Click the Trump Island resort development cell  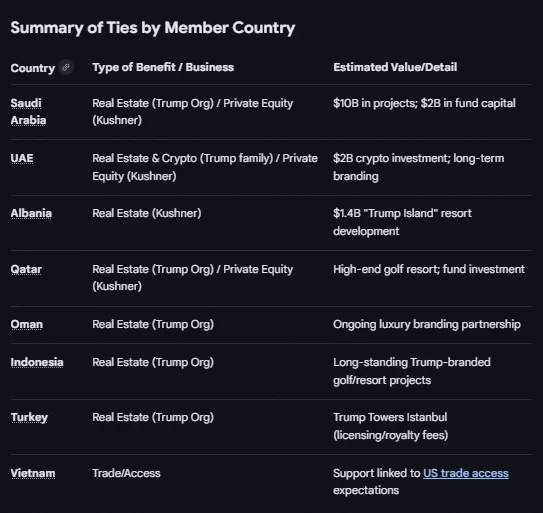(402, 222)
